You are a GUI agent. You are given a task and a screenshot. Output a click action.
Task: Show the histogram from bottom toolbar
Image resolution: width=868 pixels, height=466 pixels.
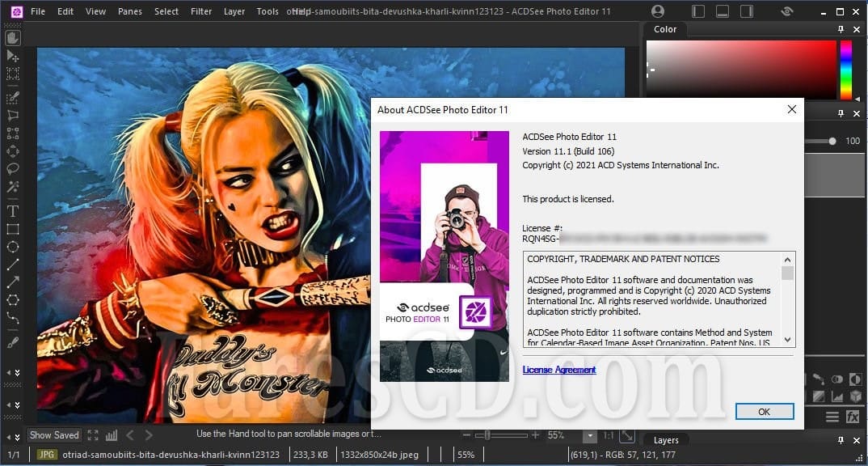pos(112,435)
